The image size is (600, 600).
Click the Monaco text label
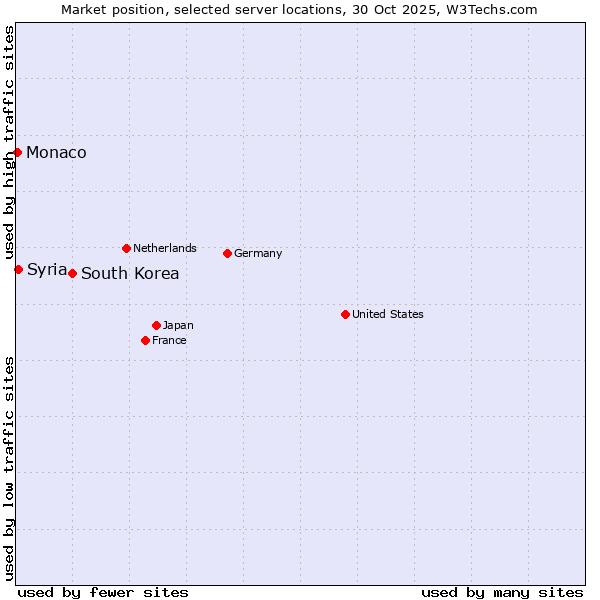click(x=56, y=153)
